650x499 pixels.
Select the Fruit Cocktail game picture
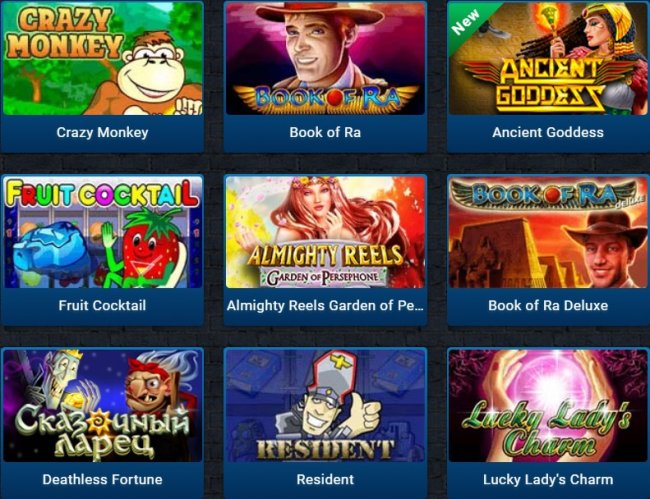(x=102, y=232)
